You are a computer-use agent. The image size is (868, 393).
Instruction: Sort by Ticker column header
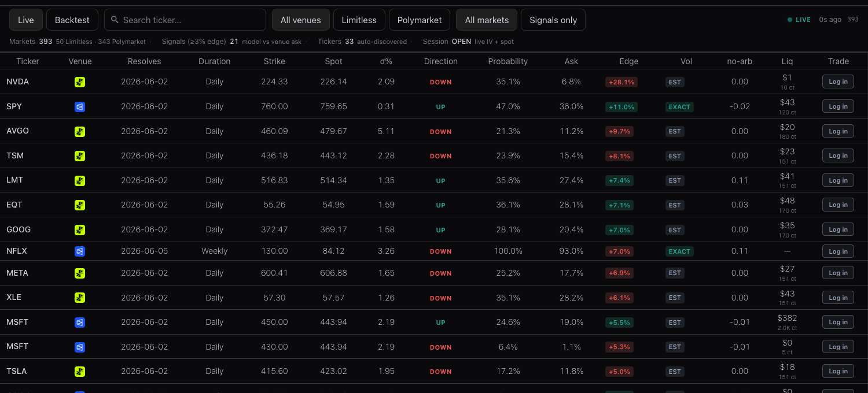pos(28,61)
